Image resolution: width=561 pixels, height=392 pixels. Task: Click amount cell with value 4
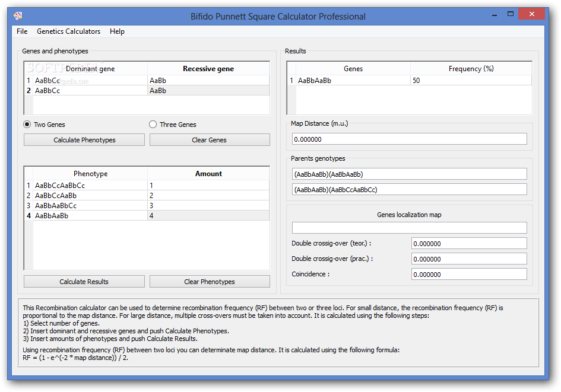[x=208, y=215]
